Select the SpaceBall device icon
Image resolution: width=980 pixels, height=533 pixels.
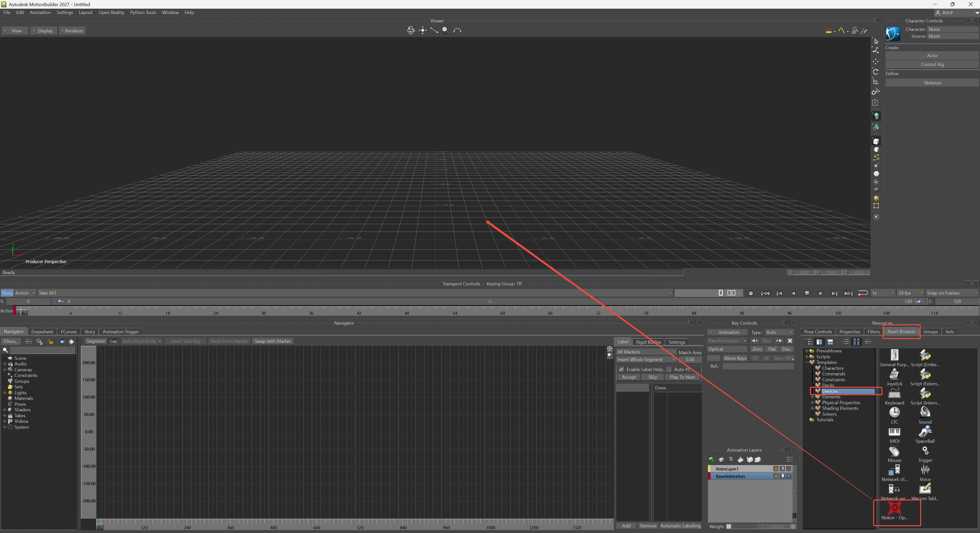925,432
